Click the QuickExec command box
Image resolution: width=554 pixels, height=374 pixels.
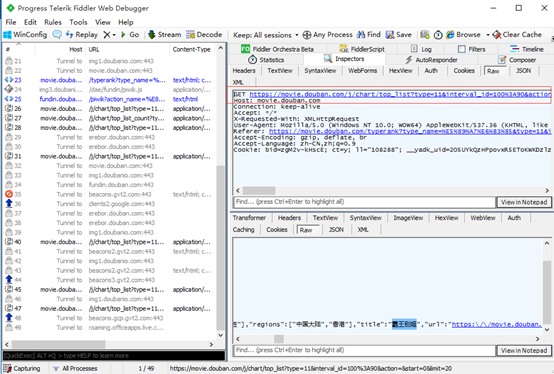coord(114,356)
